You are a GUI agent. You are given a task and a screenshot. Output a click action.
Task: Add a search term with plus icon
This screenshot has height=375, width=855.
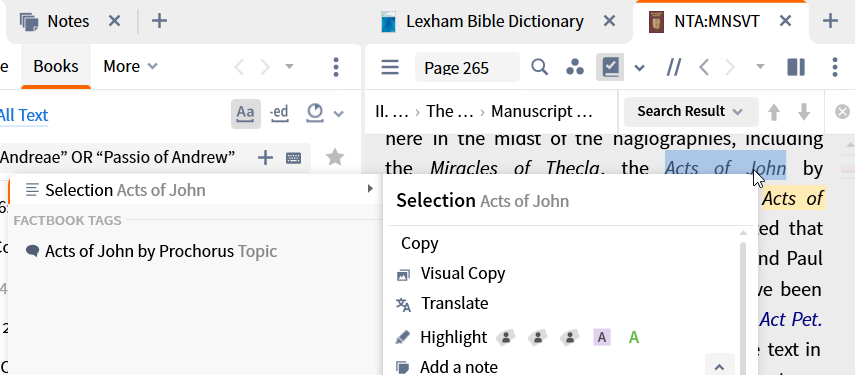pos(265,158)
